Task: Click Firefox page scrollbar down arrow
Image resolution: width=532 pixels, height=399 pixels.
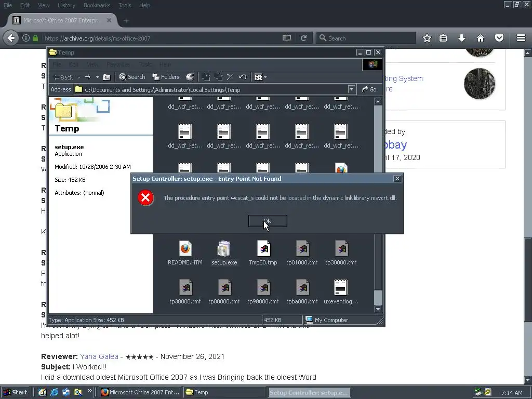Action: click(x=528, y=380)
